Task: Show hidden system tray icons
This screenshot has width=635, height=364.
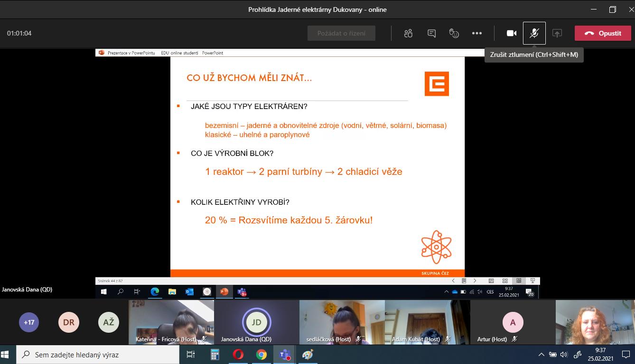Action: (x=541, y=355)
